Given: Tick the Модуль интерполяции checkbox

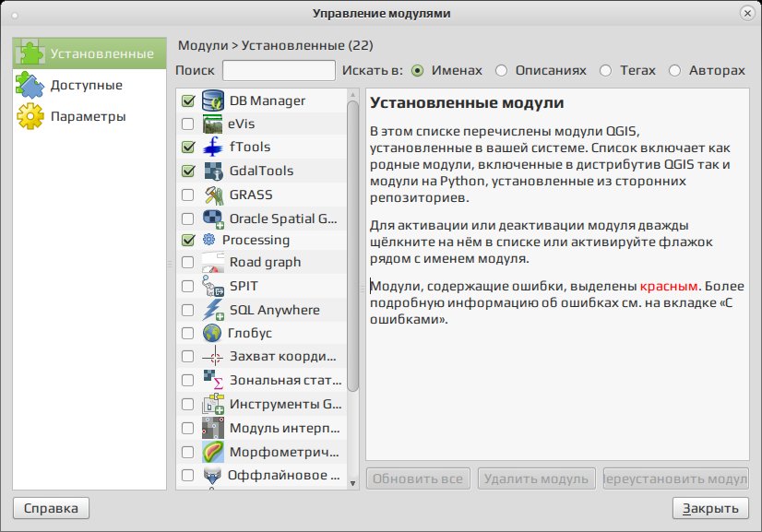Looking at the screenshot, I should tap(187, 428).
